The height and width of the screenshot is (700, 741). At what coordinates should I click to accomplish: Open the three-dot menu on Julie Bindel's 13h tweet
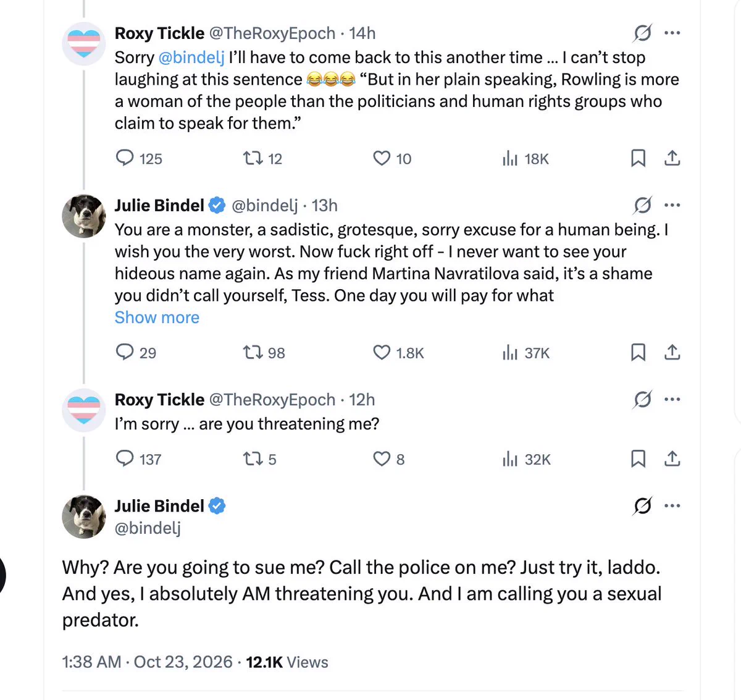click(x=672, y=205)
